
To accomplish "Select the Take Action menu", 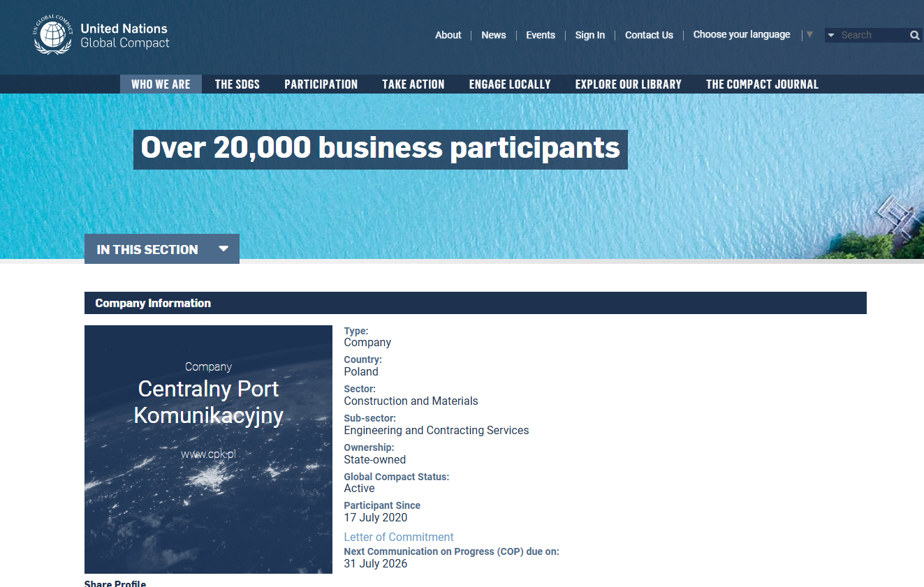I will pos(413,84).
